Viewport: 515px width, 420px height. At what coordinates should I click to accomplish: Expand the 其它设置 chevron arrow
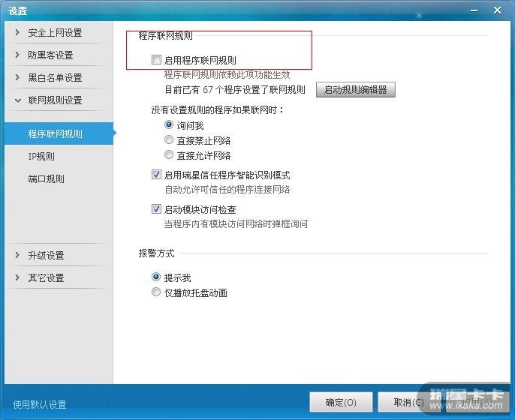pyautogui.click(x=17, y=277)
